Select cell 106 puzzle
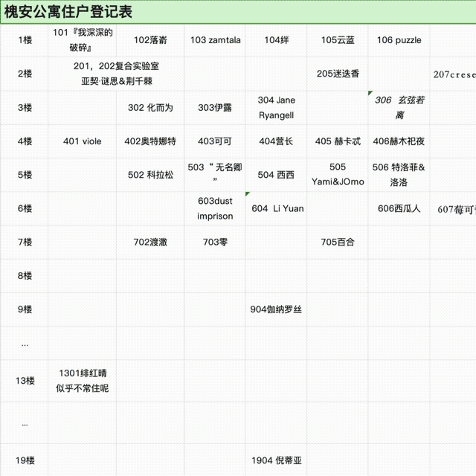The image size is (476, 476). point(399,40)
